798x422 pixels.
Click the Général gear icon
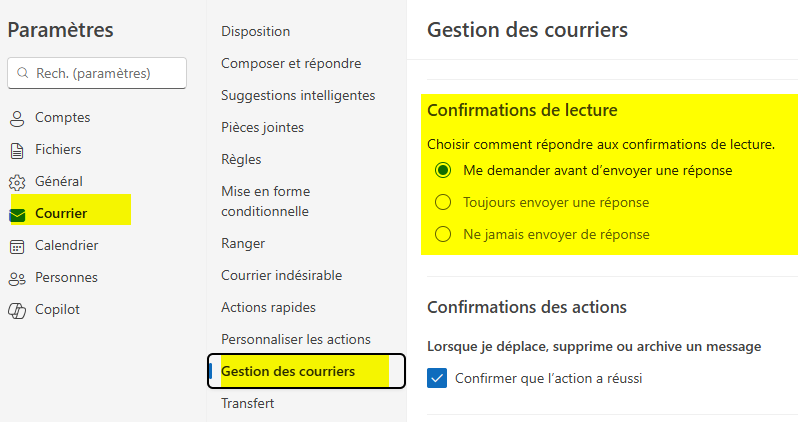pyautogui.click(x=17, y=182)
